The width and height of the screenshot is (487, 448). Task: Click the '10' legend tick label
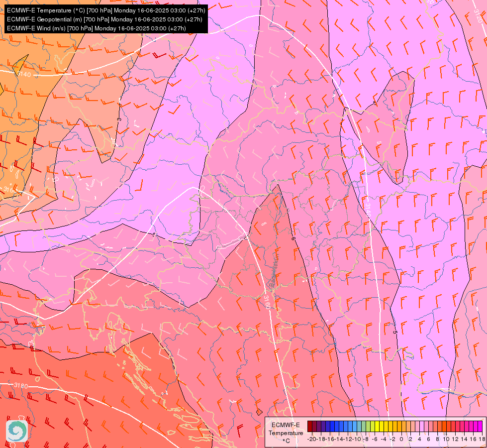(x=446, y=439)
